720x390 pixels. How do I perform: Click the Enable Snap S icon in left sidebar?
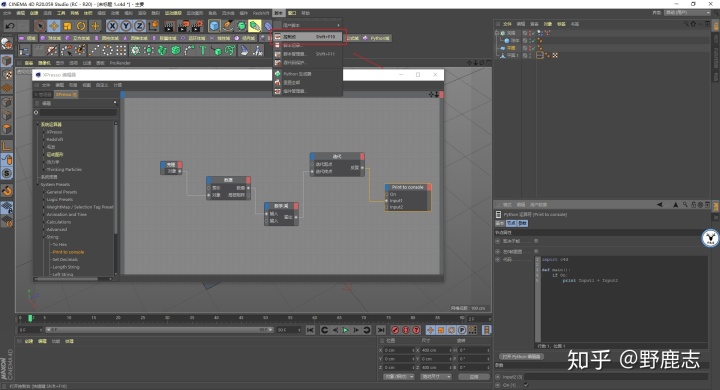click(x=7, y=173)
